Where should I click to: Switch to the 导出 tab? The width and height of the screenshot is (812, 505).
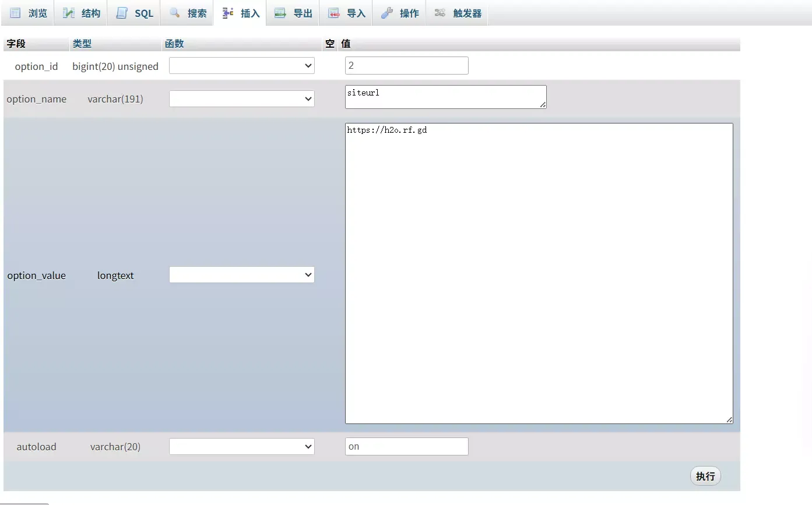(303, 13)
